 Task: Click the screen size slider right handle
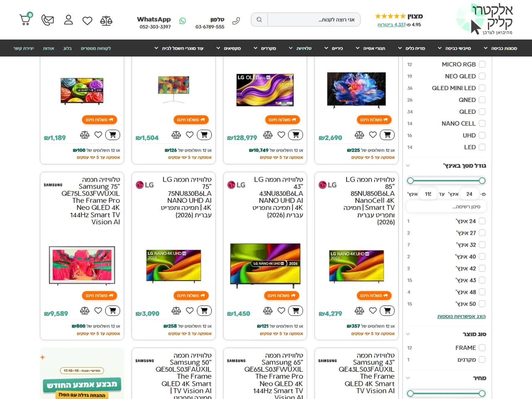[482, 180]
